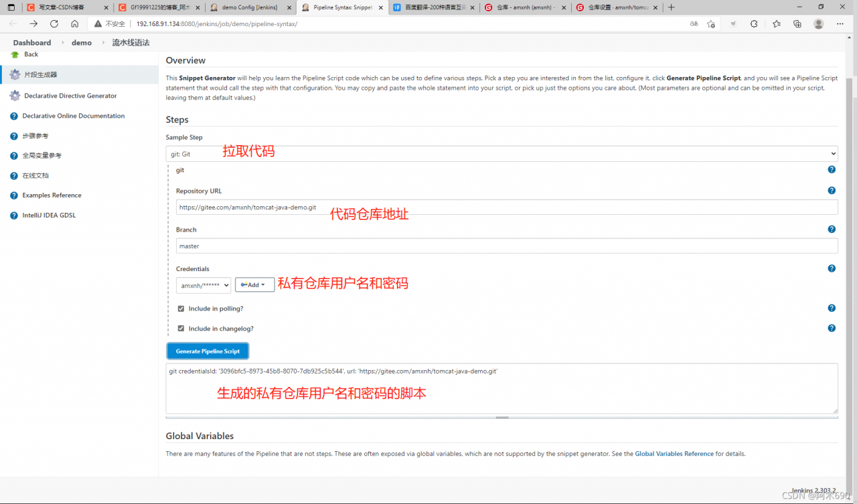Show help for Credentials
Image resolution: width=857 pixels, height=504 pixels.
click(x=832, y=268)
